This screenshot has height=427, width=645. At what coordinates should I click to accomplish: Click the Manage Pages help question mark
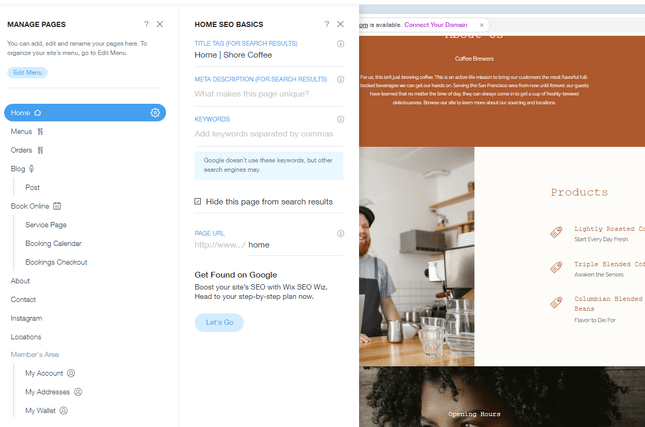146,24
